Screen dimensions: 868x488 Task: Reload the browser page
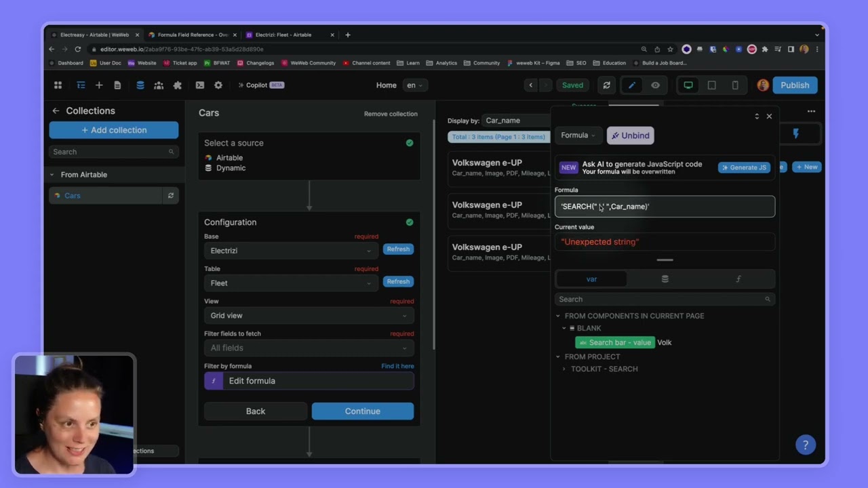click(77, 49)
